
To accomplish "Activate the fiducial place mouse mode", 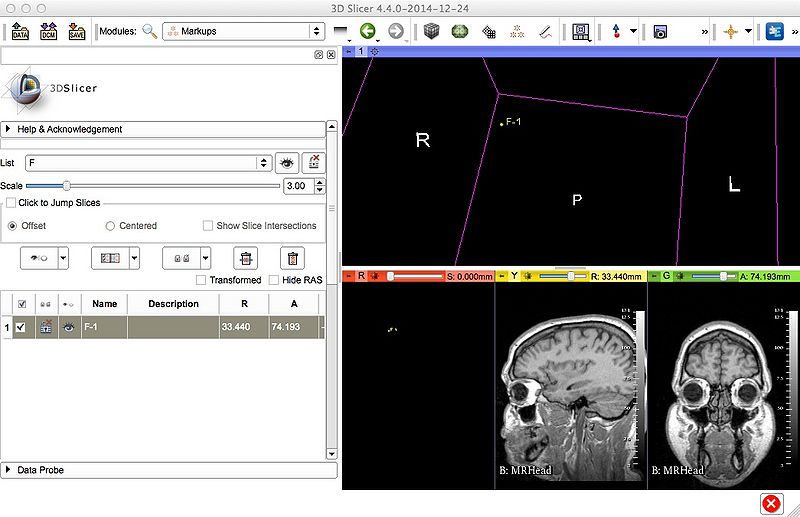I will point(616,31).
